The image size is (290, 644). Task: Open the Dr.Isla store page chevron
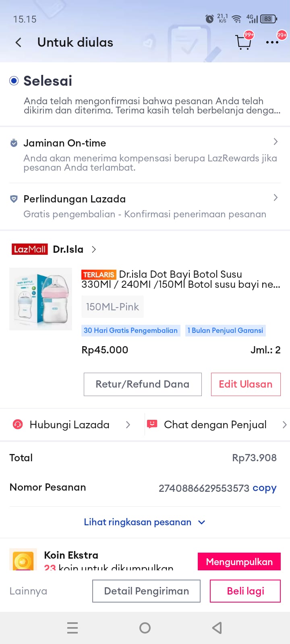(x=94, y=249)
